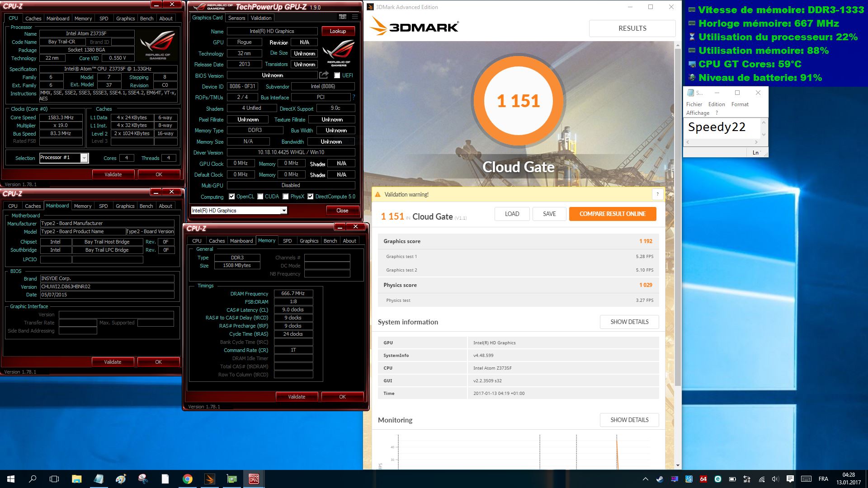Open the Wi-Fi network tray icon

click(x=762, y=479)
